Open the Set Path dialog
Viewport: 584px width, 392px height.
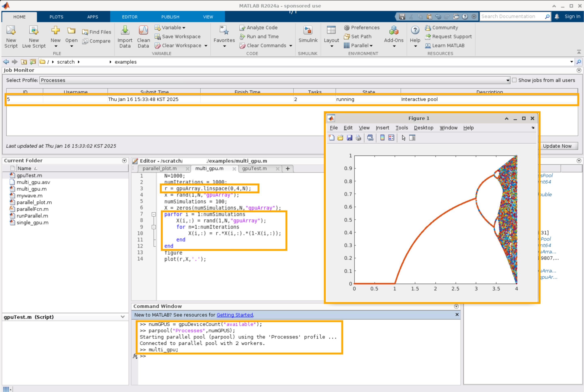point(358,37)
